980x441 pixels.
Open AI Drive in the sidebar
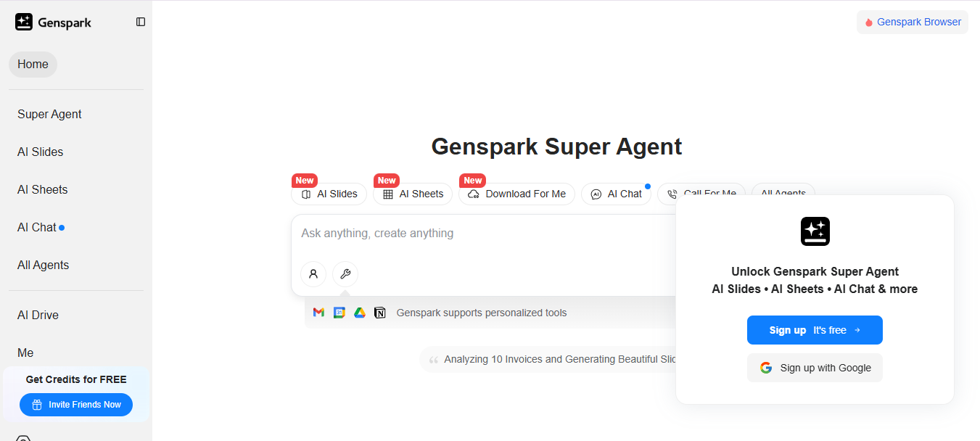[38, 315]
